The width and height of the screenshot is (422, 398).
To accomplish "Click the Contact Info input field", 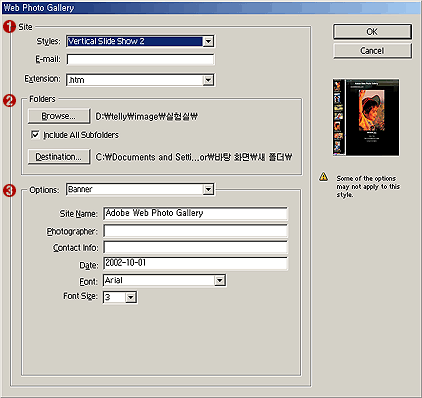I will 195,248.
